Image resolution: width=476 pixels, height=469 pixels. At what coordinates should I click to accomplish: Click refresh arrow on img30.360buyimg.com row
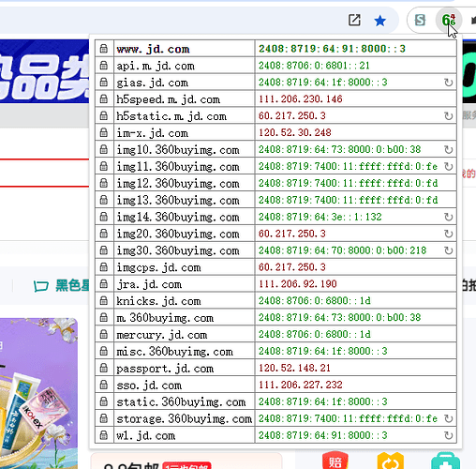449,250
